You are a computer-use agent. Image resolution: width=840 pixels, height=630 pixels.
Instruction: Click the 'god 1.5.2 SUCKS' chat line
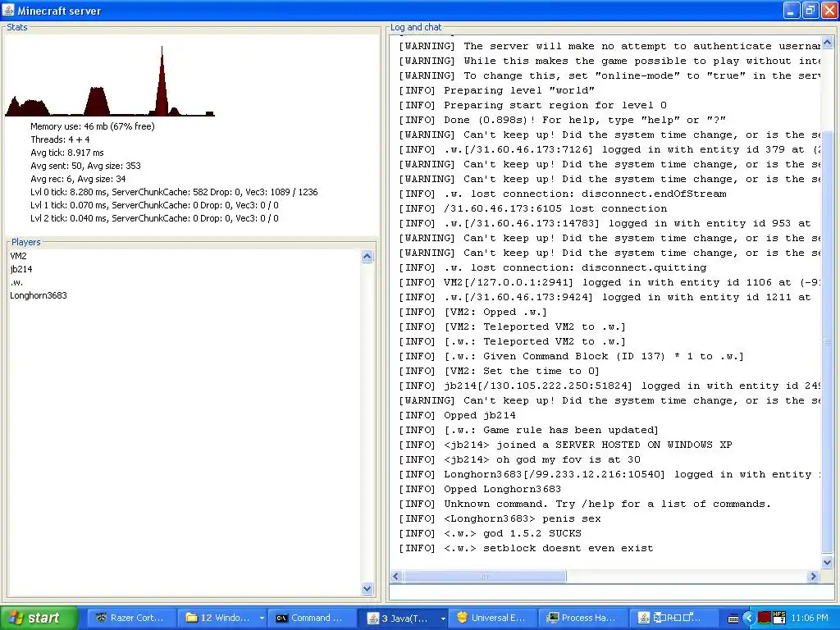pos(491,533)
